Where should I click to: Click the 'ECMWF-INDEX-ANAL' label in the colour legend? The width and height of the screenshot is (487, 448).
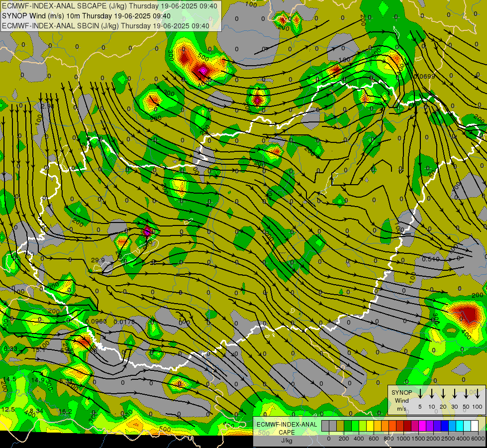pos(287,425)
